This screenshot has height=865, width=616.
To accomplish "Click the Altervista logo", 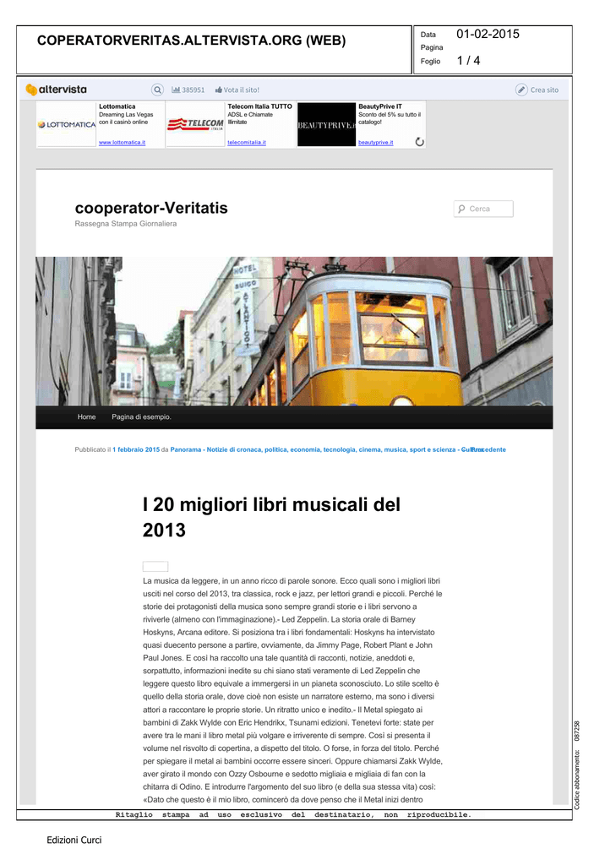I will coord(56,90).
